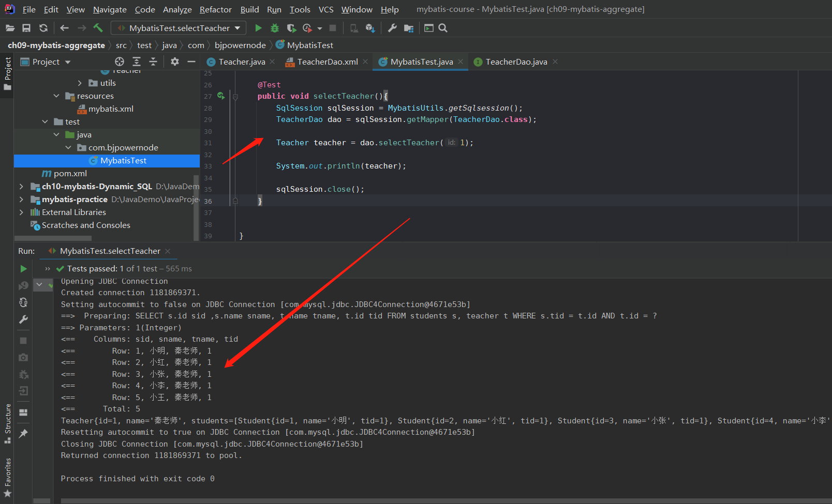
Task: Click the run gutter icon beside selectTeacher method
Action: 221,96
